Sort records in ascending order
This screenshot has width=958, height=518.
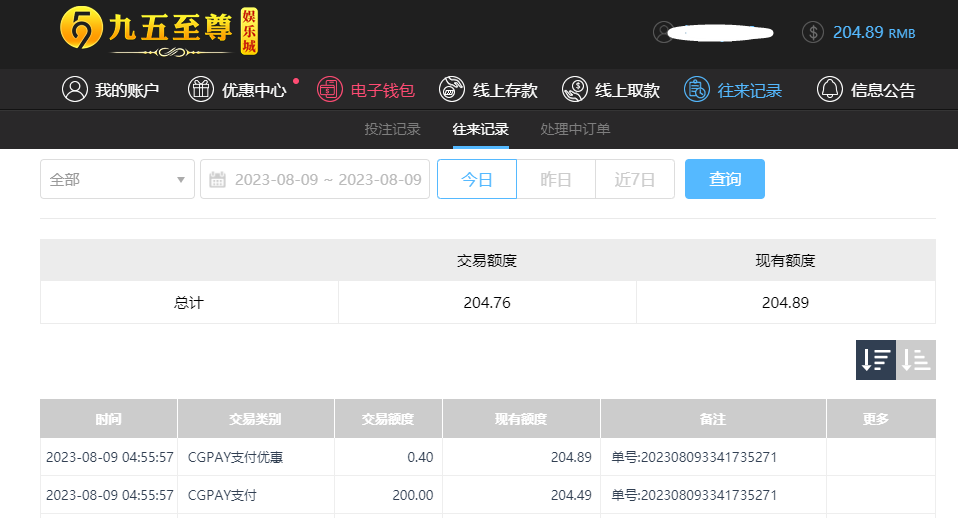click(916, 360)
